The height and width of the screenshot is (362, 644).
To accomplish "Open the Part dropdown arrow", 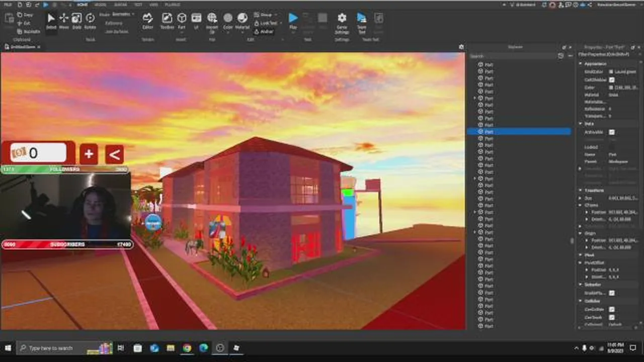I will coord(182,33).
